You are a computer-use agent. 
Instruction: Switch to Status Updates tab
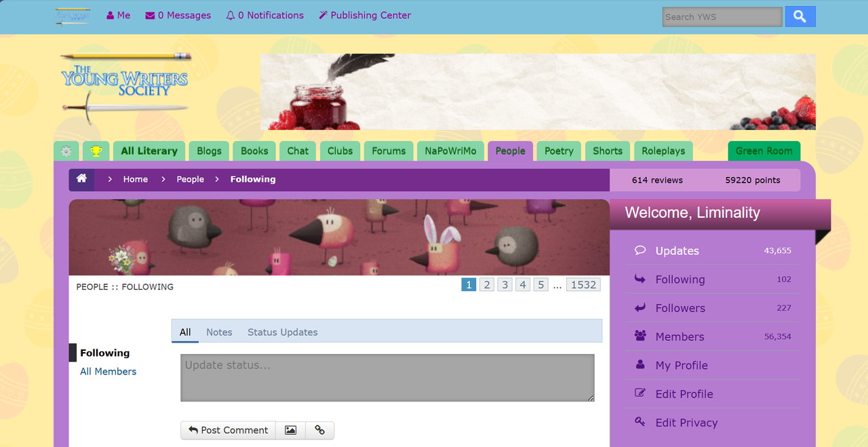pos(283,332)
